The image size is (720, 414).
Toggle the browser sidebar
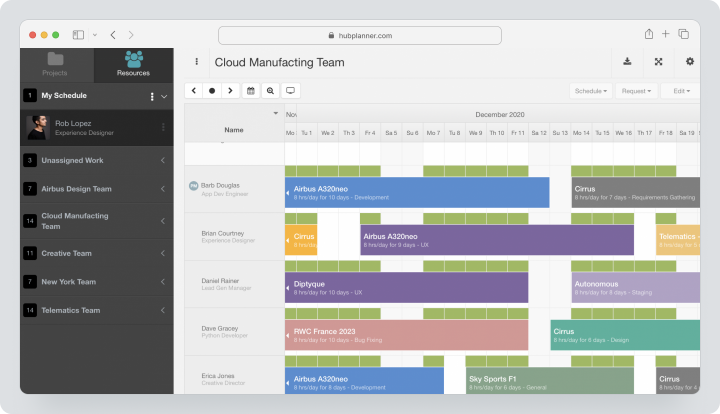click(x=79, y=35)
